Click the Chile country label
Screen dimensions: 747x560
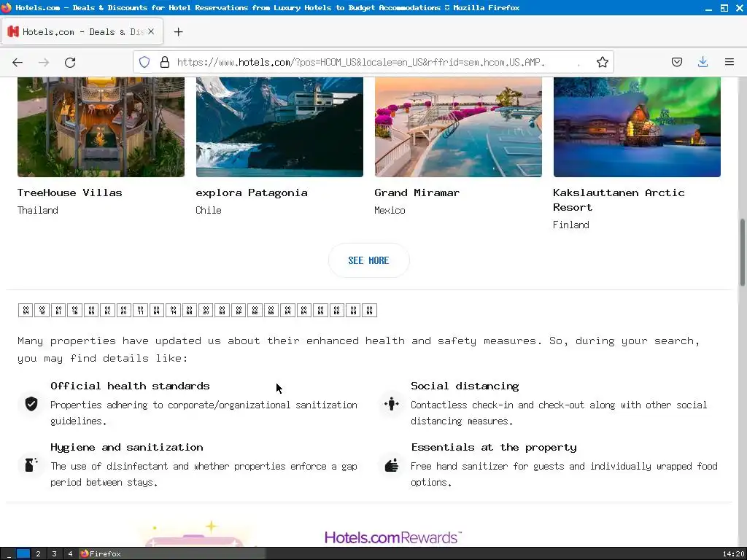tap(209, 210)
